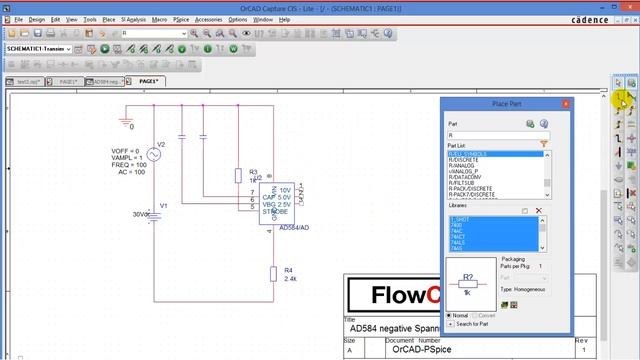Switch to the first project tab
The image size is (640, 360).
[x=24, y=82]
